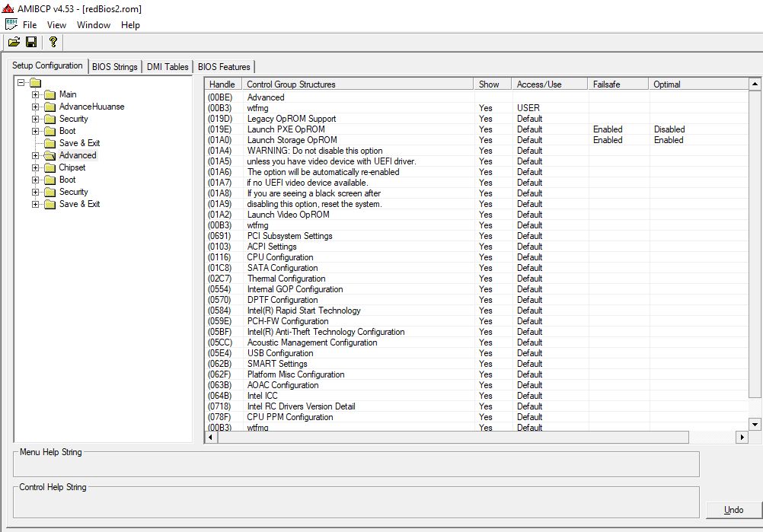Select the Launch PXE OpROM row
Image resolution: width=763 pixels, height=532 pixels.
[x=477, y=129]
